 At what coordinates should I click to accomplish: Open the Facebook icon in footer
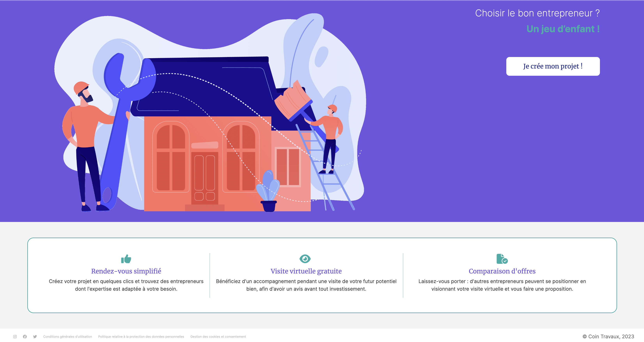tap(25, 337)
